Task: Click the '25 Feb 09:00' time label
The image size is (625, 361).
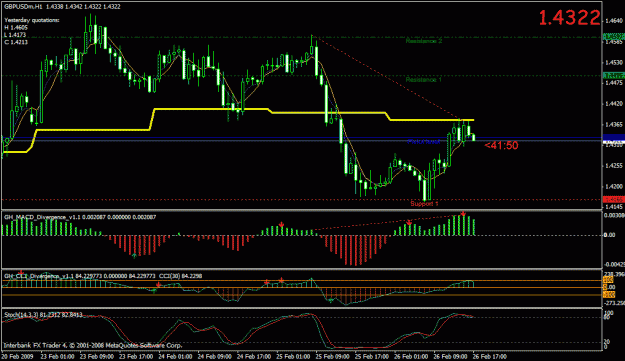Action: pyautogui.click(x=333, y=356)
